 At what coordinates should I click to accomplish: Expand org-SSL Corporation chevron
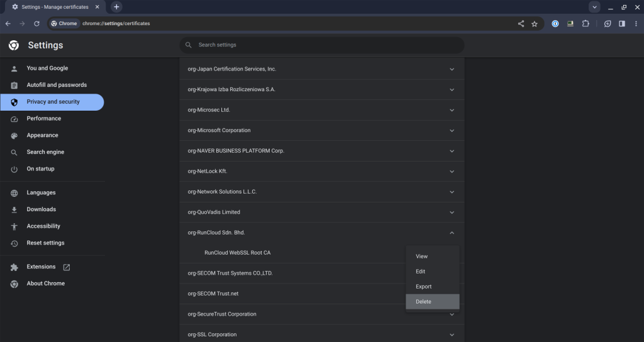(452, 334)
